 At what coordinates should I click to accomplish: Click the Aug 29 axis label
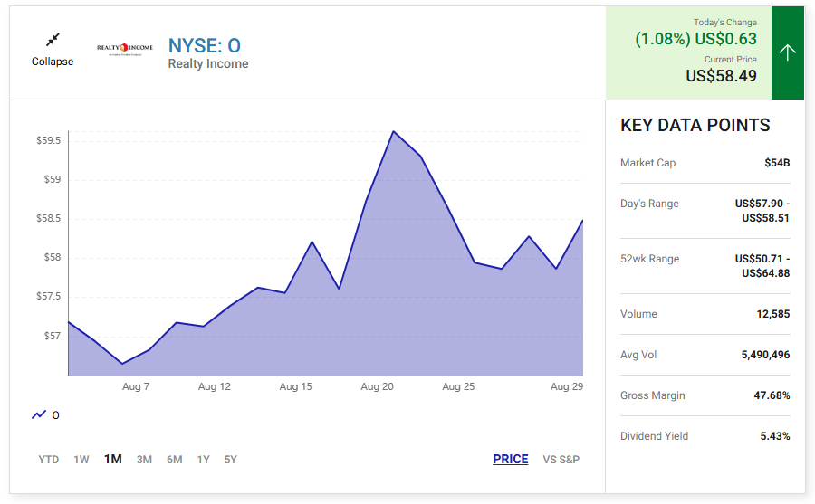point(567,386)
